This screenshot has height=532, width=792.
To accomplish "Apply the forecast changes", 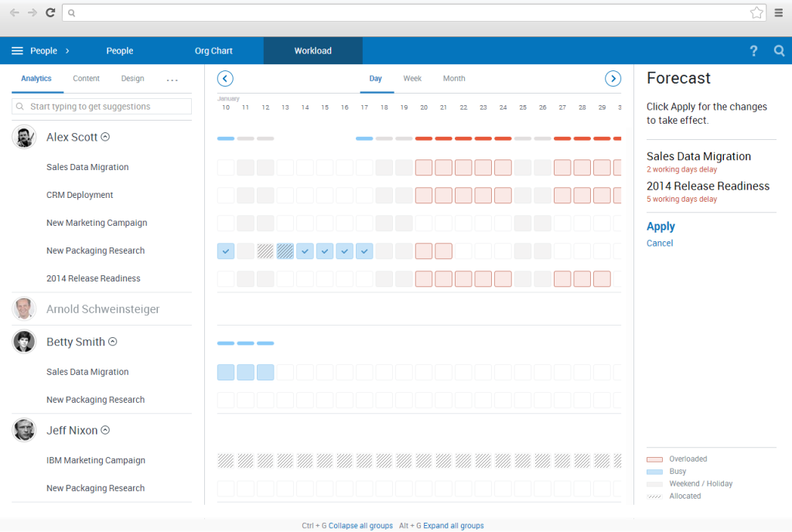I will point(661,226).
